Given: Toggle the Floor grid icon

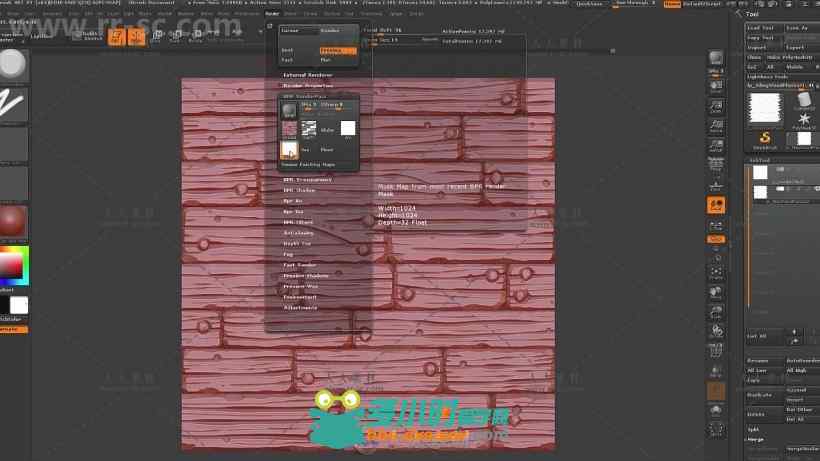Looking at the screenshot, I should [x=716, y=185].
